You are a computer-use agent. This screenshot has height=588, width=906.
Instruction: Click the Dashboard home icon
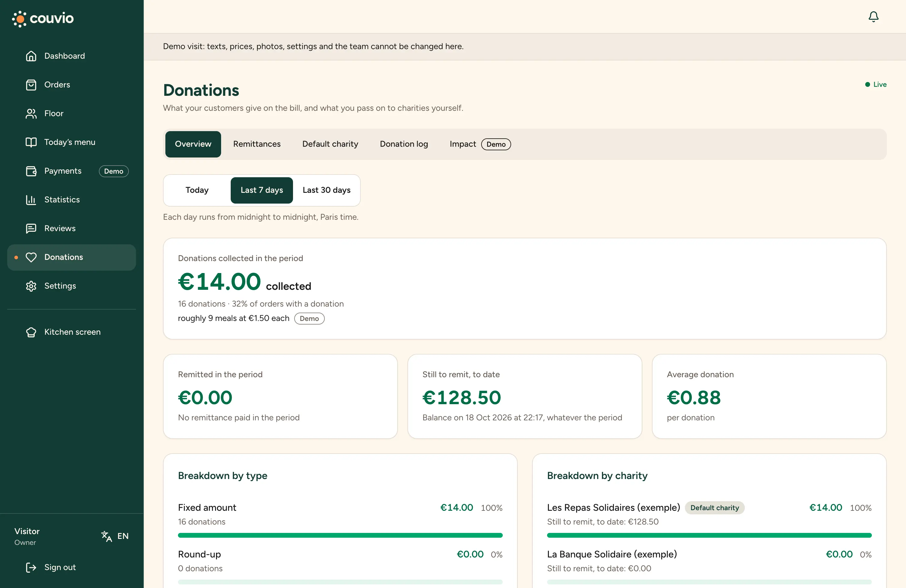[x=31, y=56]
